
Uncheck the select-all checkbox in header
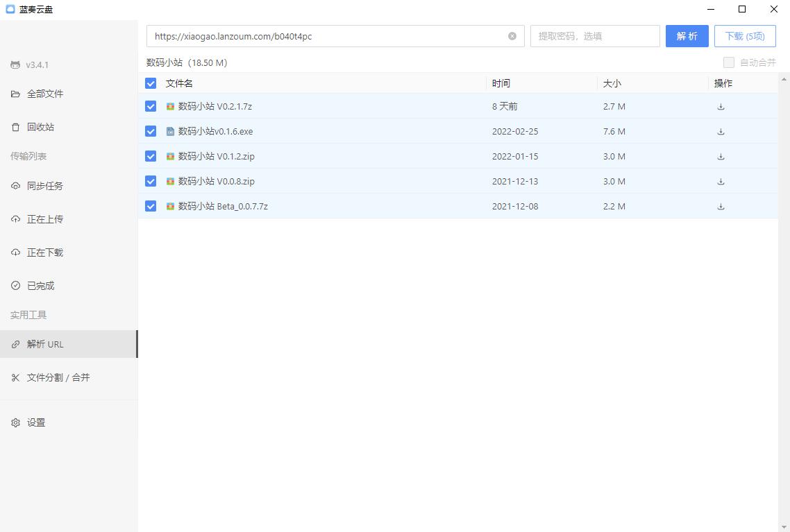click(151, 83)
